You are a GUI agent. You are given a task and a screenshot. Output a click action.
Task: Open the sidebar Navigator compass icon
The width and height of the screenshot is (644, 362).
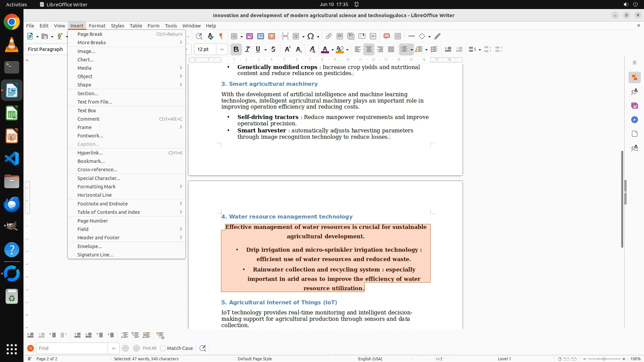pos(634,120)
